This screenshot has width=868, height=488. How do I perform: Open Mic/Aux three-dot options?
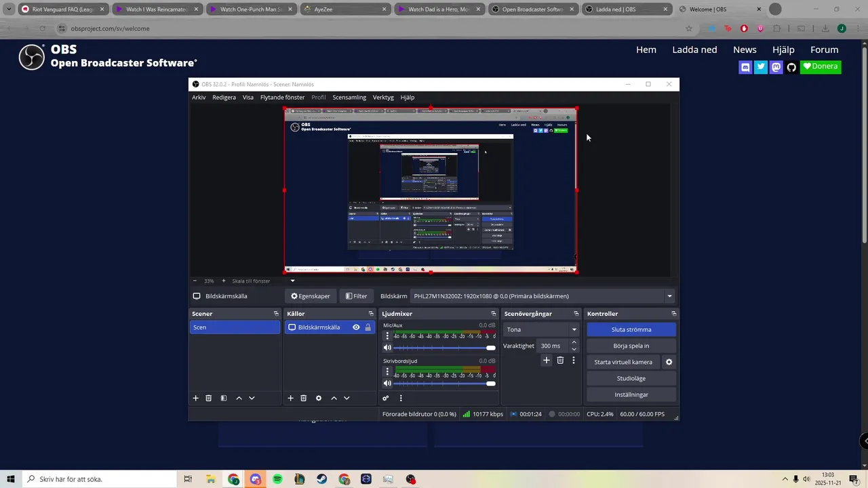388,335
